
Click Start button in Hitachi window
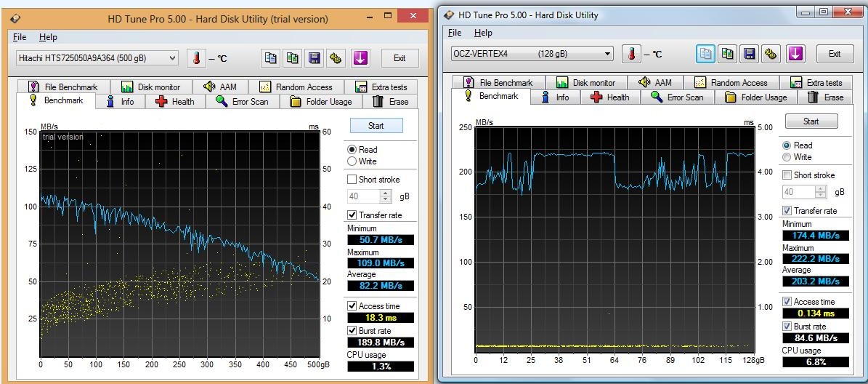[x=376, y=126]
